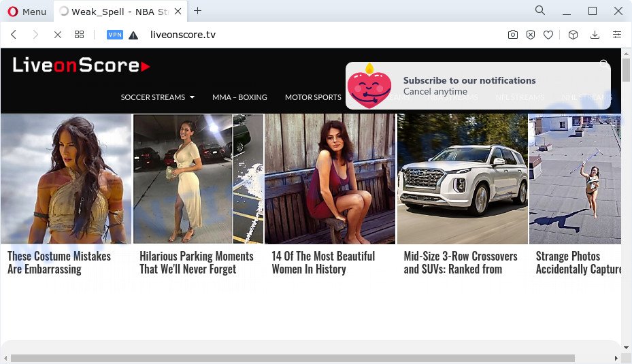Click the Subscribe to our notifications popup
Viewport: 632px width, 364px height.
click(x=478, y=86)
